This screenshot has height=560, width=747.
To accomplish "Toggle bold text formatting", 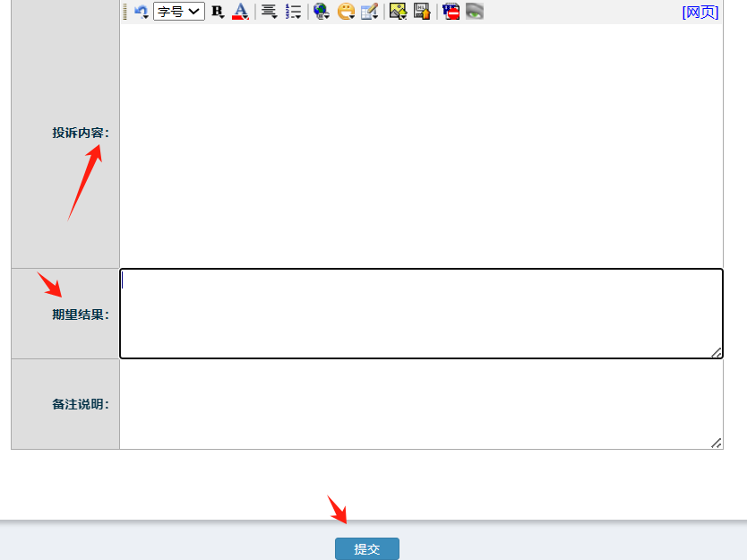I will pyautogui.click(x=217, y=12).
